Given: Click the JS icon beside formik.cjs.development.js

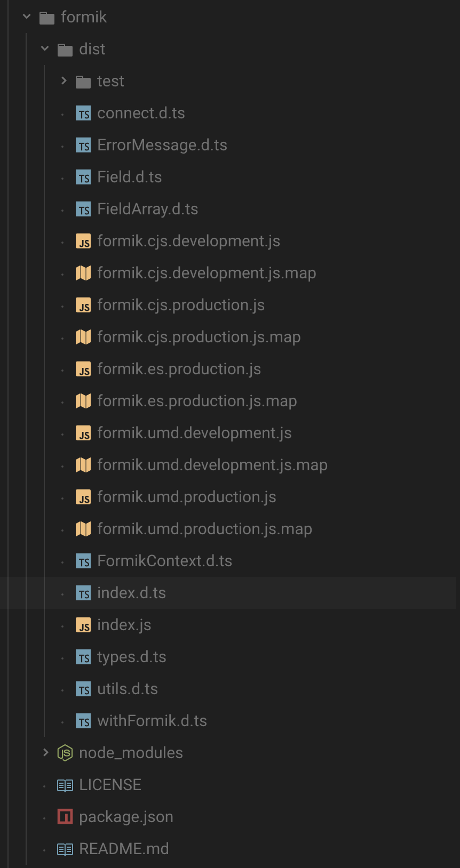Looking at the screenshot, I should (84, 241).
